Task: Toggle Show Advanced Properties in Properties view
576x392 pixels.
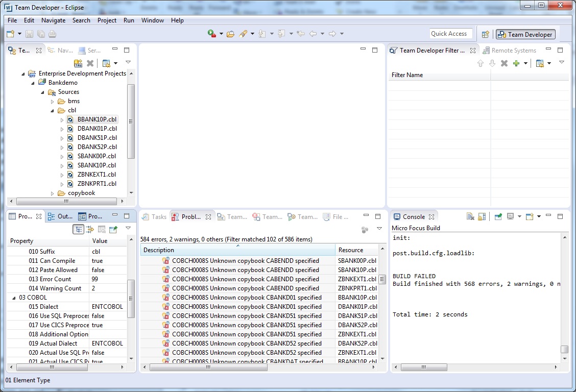Action: tap(90, 229)
